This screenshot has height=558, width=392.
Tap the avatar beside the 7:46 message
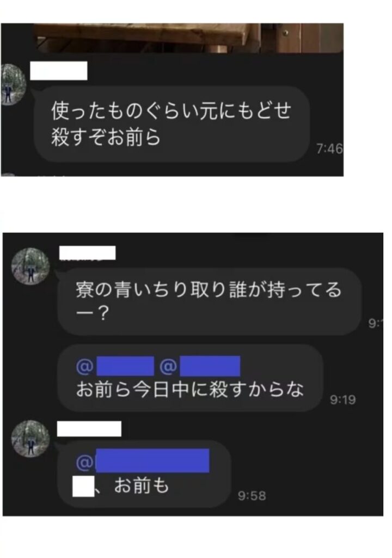[x=13, y=84]
